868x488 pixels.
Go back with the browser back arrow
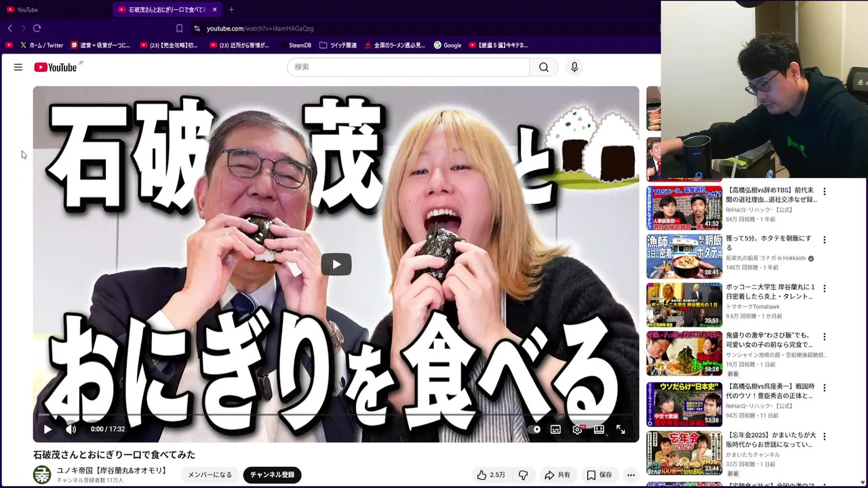[9, 28]
